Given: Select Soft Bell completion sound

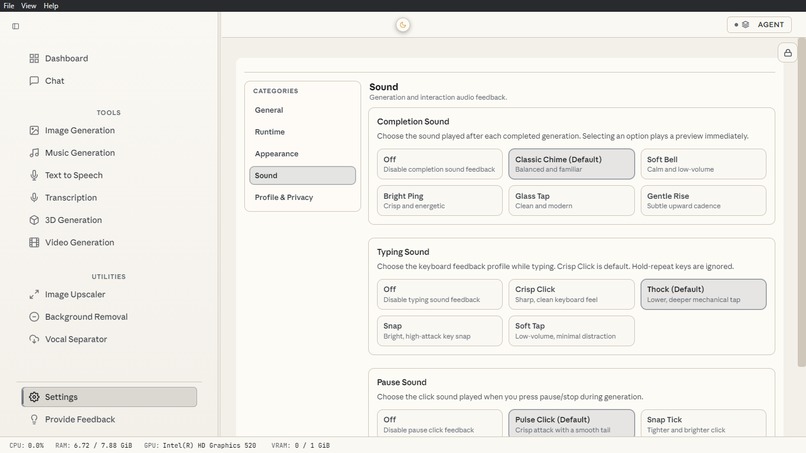Looking at the screenshot, I should pos(703,164).
